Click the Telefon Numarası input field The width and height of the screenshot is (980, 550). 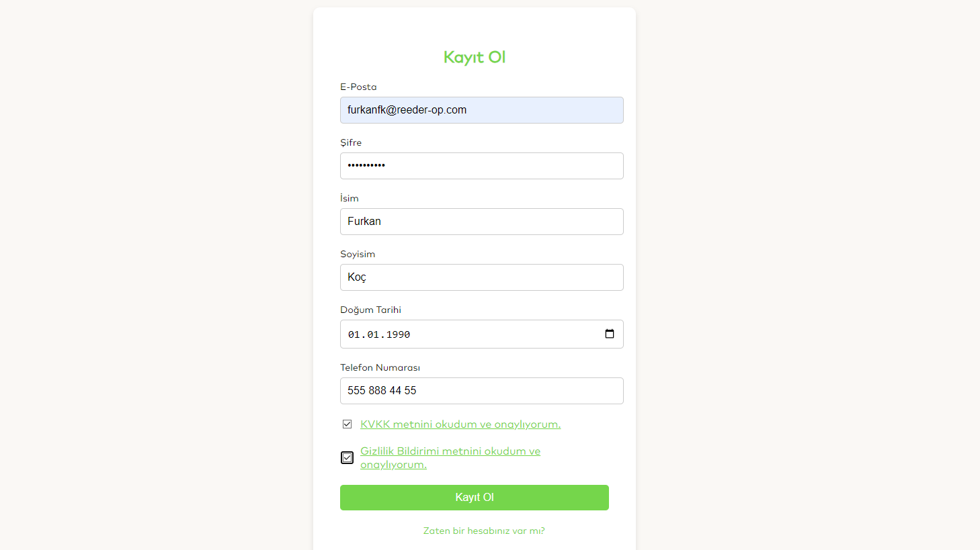tap(482, 391)
